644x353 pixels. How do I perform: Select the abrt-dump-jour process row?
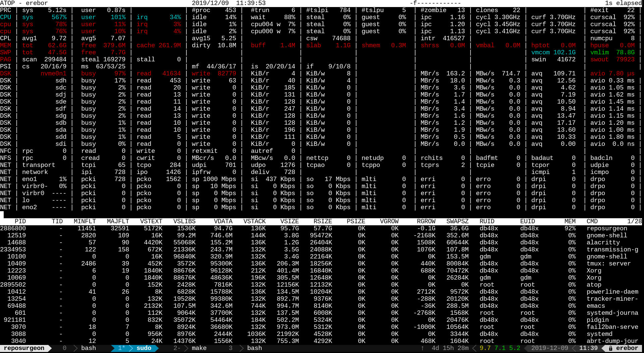tap(321, 341)
